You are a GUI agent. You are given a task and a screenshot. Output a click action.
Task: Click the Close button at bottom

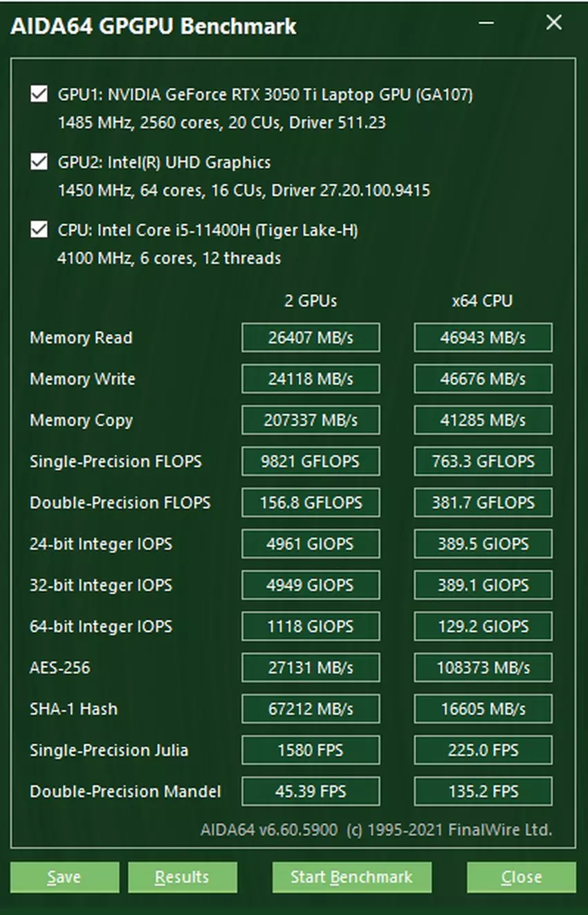click(521, 877)
